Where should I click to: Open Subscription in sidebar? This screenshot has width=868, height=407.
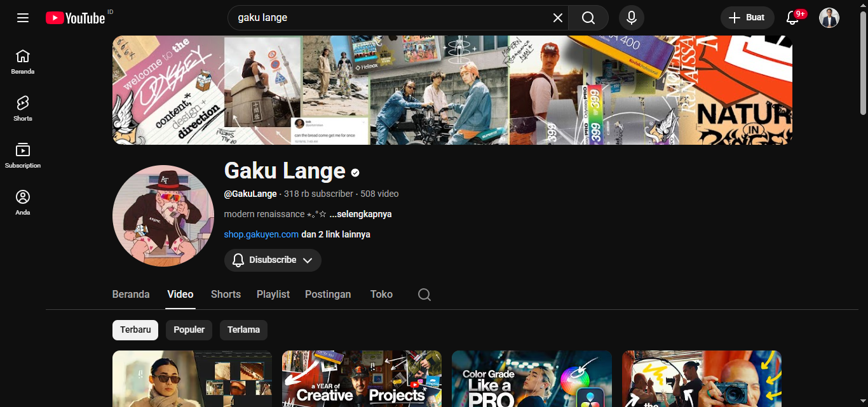(x=23, y=155)
